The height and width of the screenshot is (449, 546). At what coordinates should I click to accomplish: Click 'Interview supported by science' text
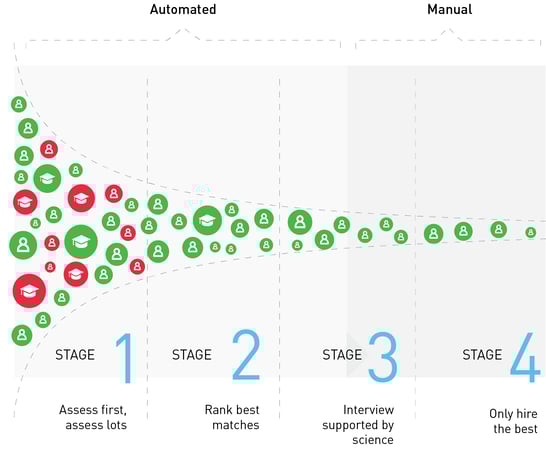click(358, 425)
